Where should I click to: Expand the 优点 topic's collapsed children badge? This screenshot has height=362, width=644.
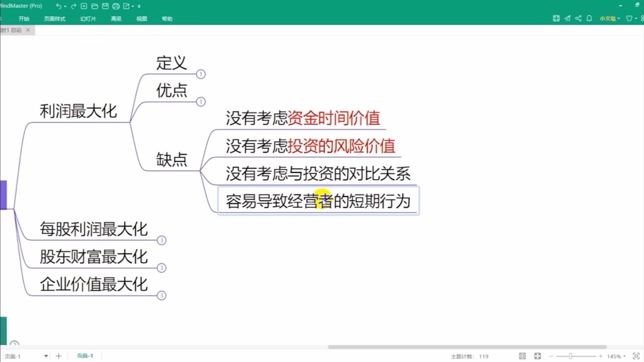201,102
